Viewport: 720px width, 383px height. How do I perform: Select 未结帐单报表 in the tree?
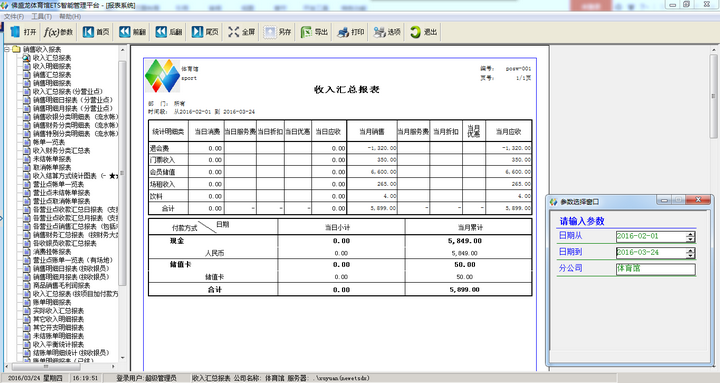pyautogui.click(x=52, y=159)
